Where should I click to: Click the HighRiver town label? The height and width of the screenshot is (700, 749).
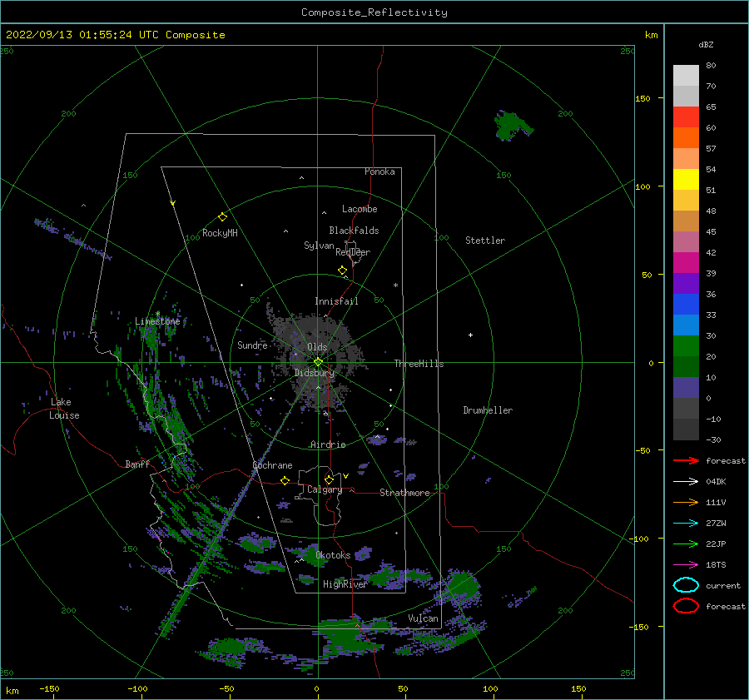point(345,584)
